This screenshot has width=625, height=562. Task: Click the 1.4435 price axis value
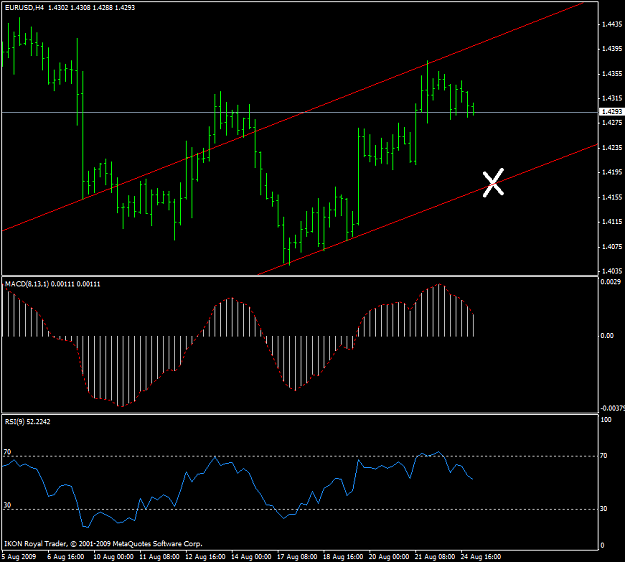coord(612,24)
